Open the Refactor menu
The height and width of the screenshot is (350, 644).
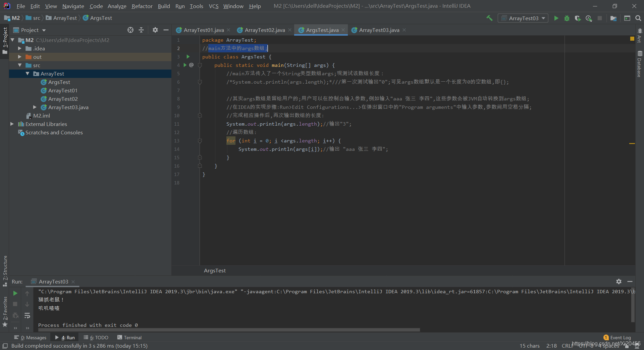point(142,6)
